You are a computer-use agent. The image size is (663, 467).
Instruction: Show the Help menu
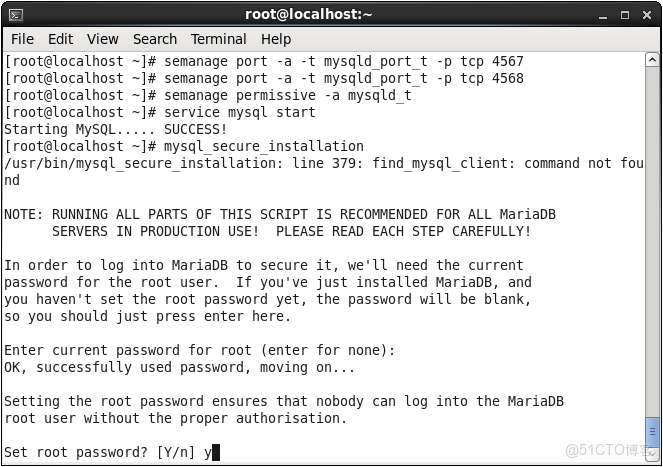tap(275, 39)
